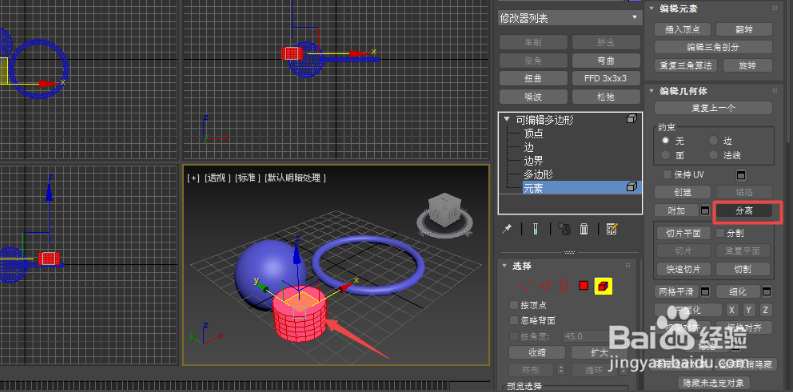Click the pin stack icon
The width and height of the screenshot is (793, 392).
point(506,229)
